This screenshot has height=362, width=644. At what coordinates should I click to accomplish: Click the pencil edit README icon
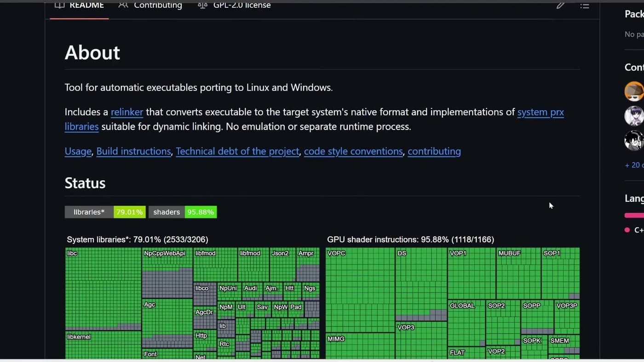(560, 5)
